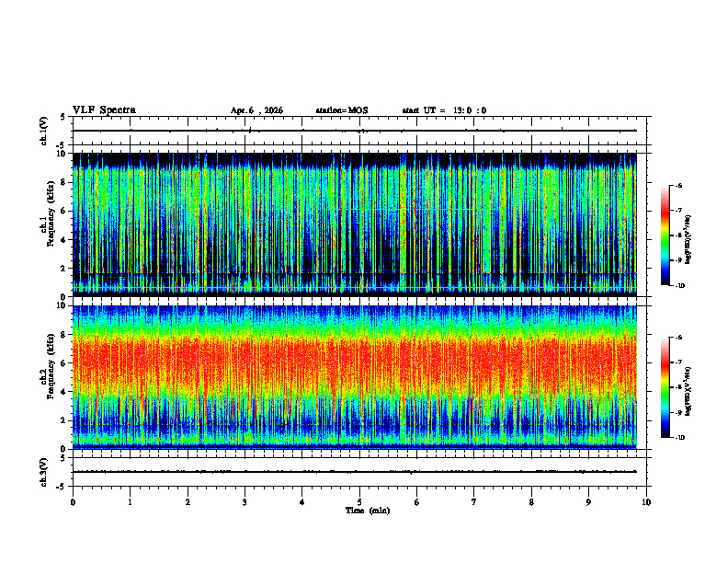Click time axis tick label "4"
The height and width of the screenshot is (563, 728).
302,502
